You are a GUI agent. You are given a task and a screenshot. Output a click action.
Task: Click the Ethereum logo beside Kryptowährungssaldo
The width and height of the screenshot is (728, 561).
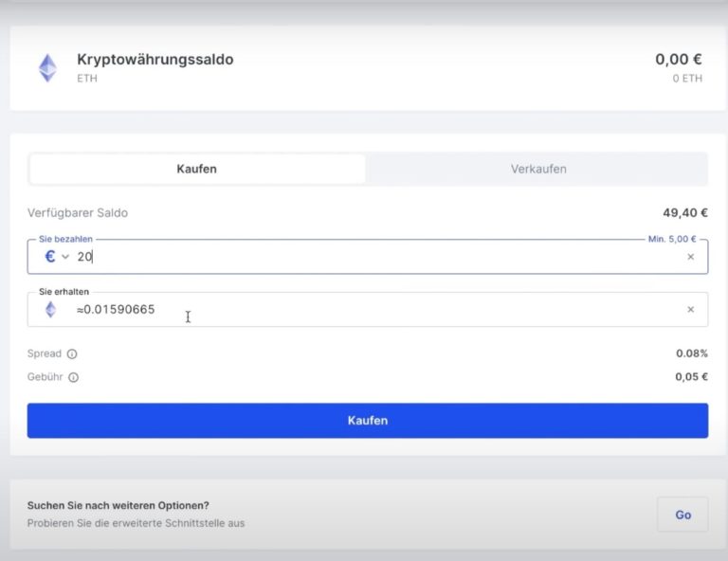[x=47, y=67]
